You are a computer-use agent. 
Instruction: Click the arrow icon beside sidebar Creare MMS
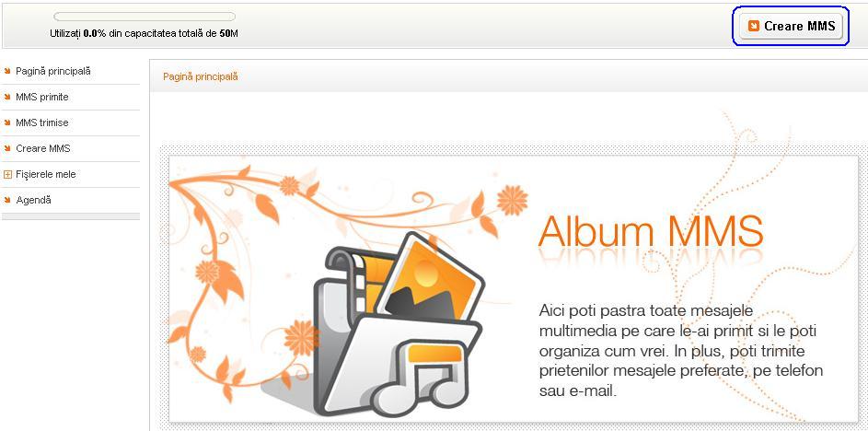[x=7, y=148]
